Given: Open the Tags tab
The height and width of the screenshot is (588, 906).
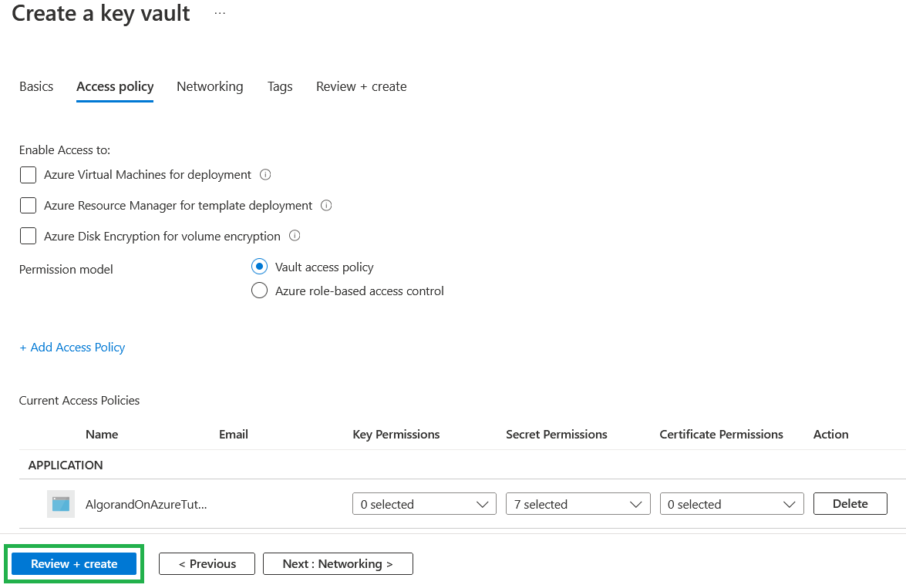Looking at the screenshot, I should 280,86.
